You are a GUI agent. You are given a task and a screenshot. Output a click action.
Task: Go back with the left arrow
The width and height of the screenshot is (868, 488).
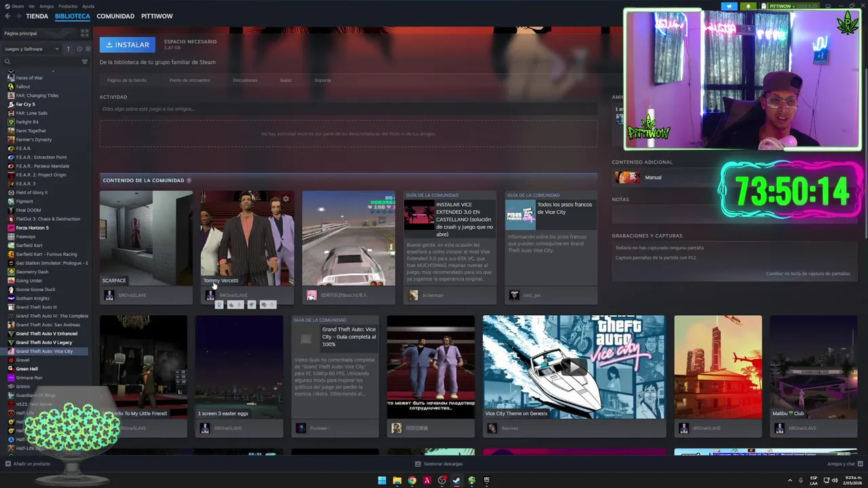(7, 16)
